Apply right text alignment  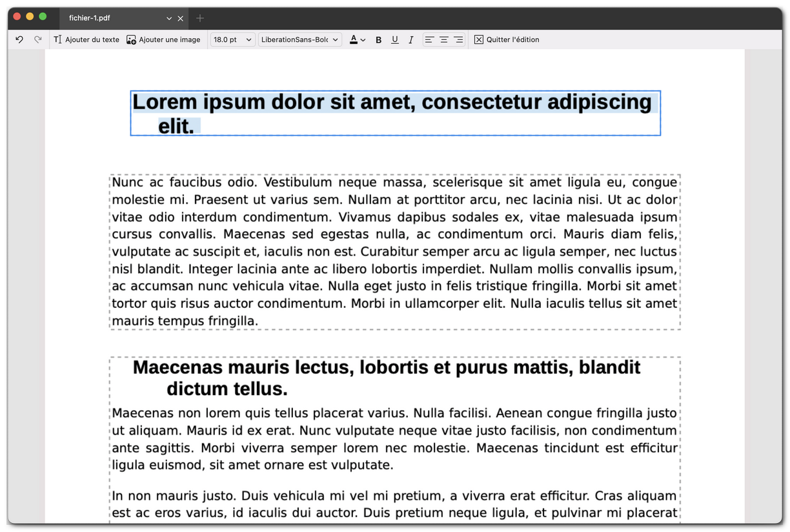[x=458, y=39]
